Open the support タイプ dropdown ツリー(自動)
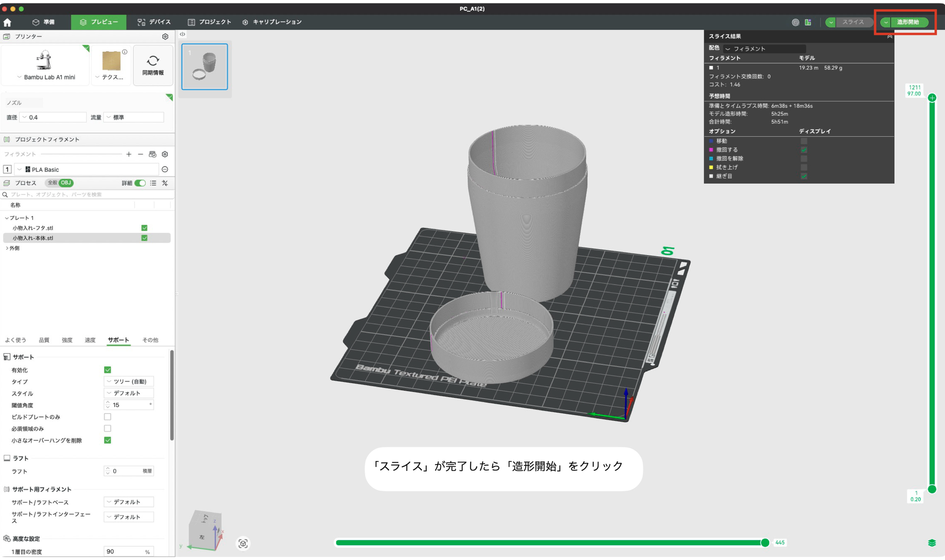The image size is (945, 560). click(129, 382)
